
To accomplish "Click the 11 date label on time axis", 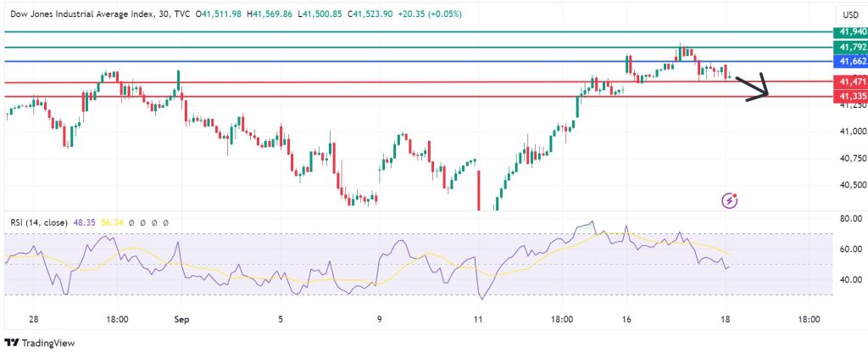I will (478, 320).
